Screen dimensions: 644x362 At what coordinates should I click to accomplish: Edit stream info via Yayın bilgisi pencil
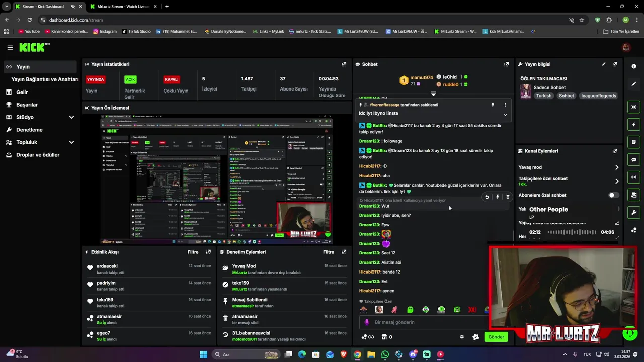click(603, 64)
